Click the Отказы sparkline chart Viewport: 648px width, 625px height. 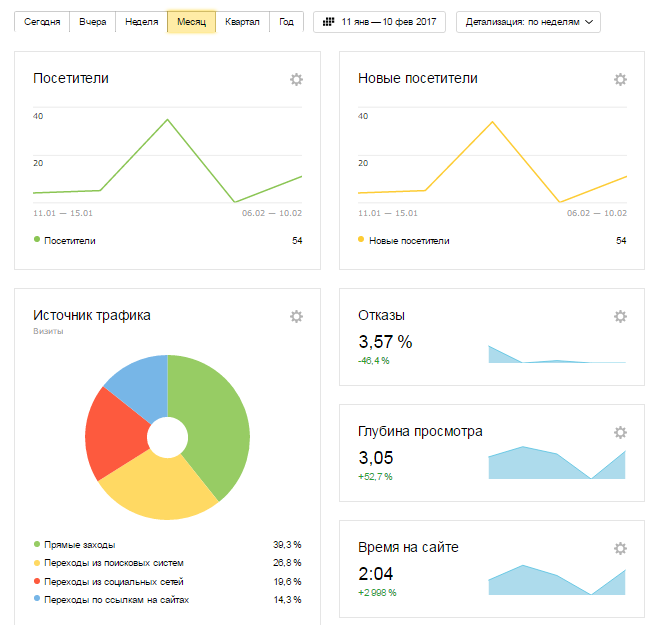[556, 355]
